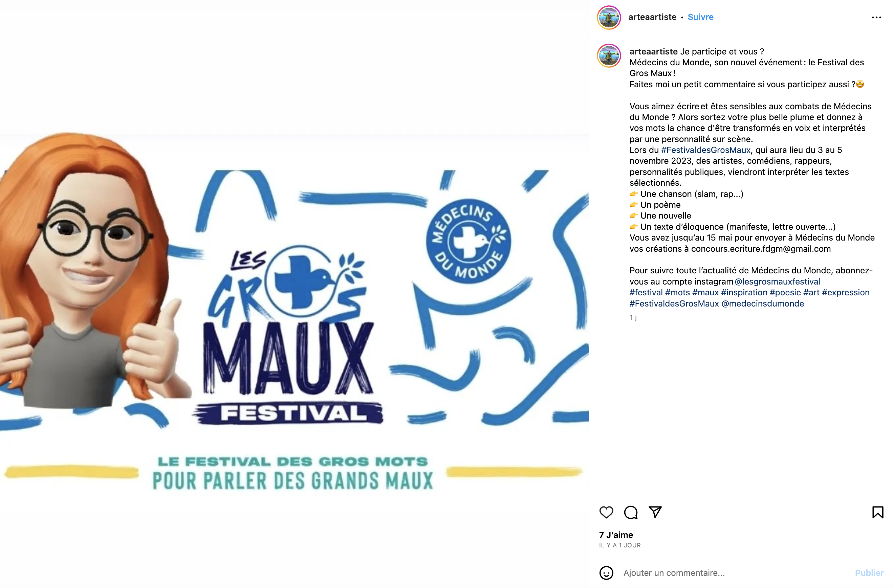This screenshot has width=893, height=588.
Task: View the list of 7 J'aime
Action: [616, 535]
